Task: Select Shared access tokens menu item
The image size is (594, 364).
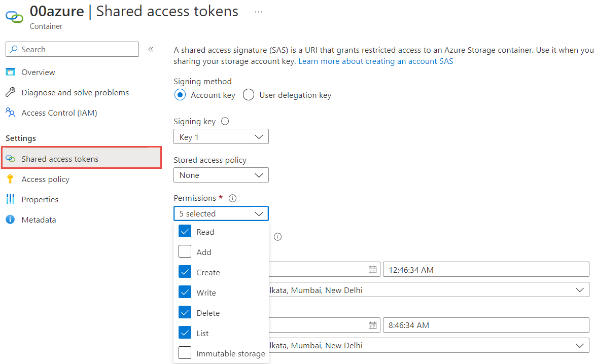Action: coord(82,158)
